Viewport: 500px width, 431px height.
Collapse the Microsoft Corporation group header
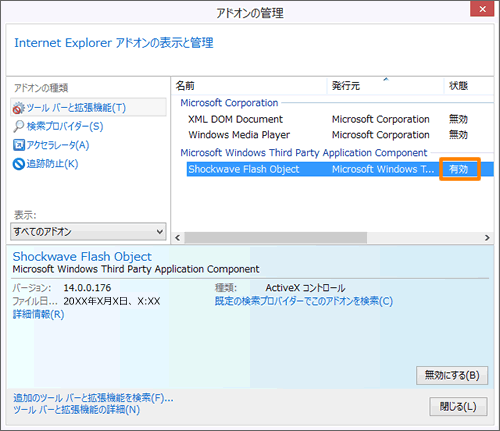(229, 103)
